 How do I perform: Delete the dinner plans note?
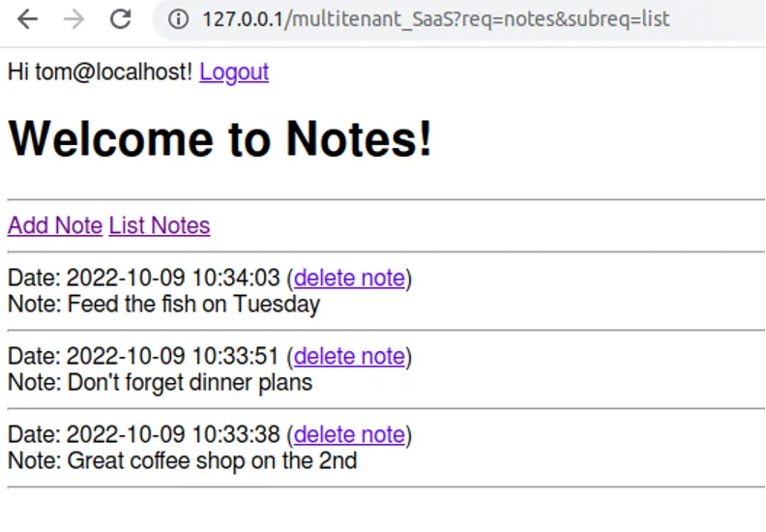tap(349, 356)
